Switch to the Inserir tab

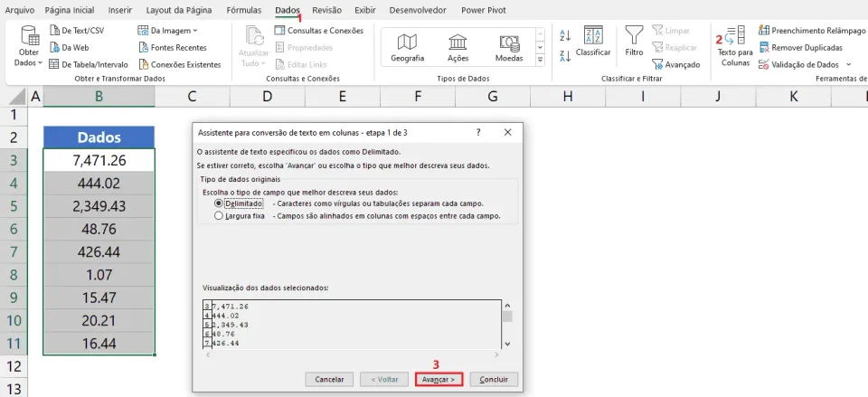(x=120, y=10)
